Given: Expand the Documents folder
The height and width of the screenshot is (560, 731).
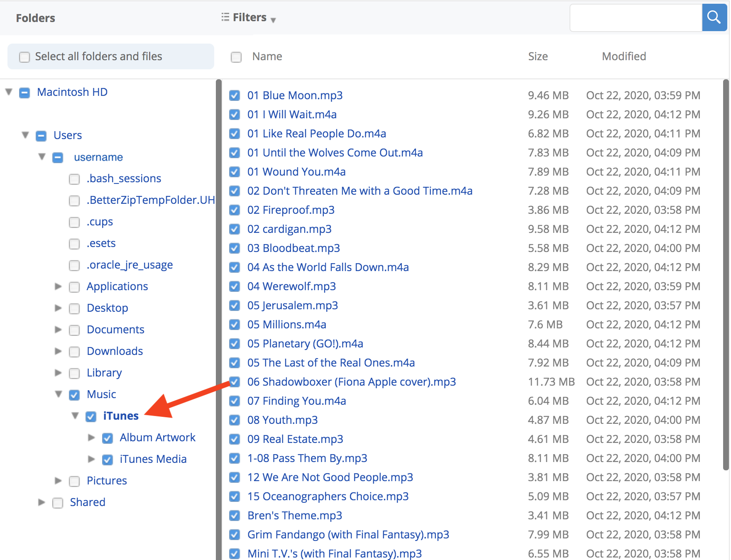Looking at the screenshot, I should pyautogui.click(x=58, y=330).
